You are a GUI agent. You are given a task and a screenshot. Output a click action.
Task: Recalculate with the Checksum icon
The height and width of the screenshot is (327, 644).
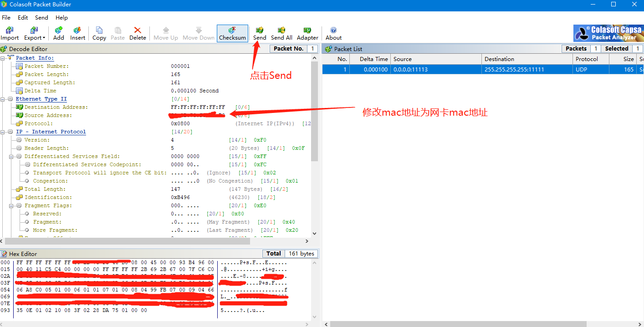tap(232, 33)
